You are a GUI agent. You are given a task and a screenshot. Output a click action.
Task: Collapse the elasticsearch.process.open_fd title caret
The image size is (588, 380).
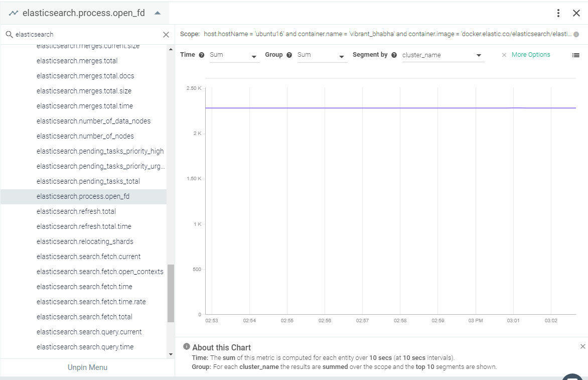[x=158, y=13]
